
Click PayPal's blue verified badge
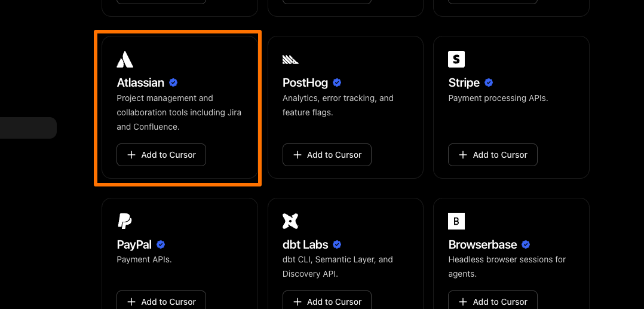pyautogui.click(x=161, y=244)
